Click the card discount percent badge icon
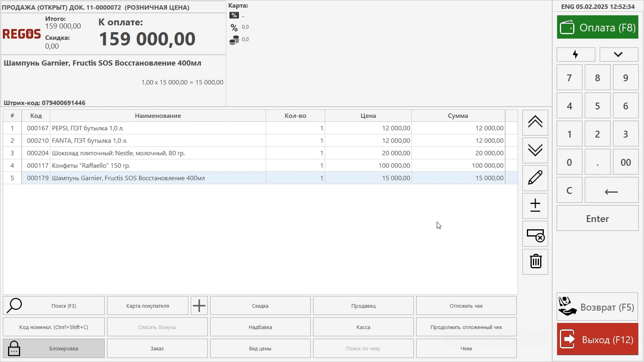Image resolution: width=644 pixels, height=362 pixels. (x=234, y=15)
